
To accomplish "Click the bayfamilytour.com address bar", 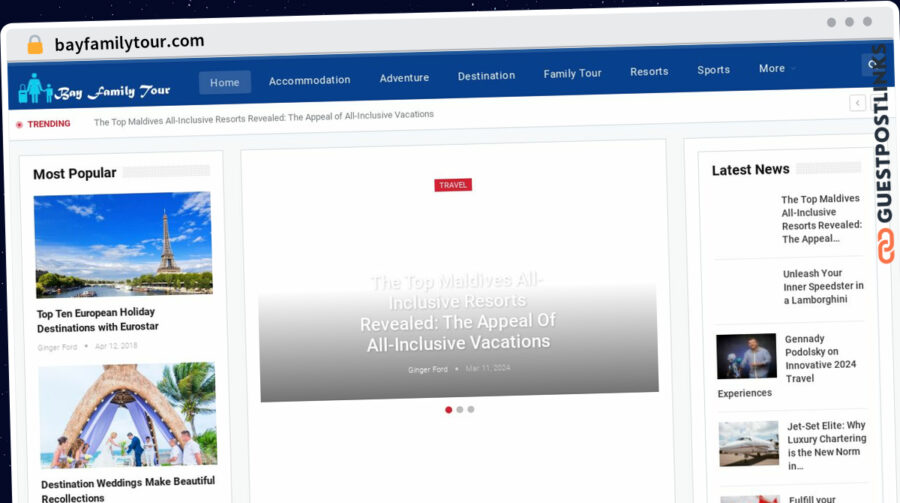I will coord(129,42).
